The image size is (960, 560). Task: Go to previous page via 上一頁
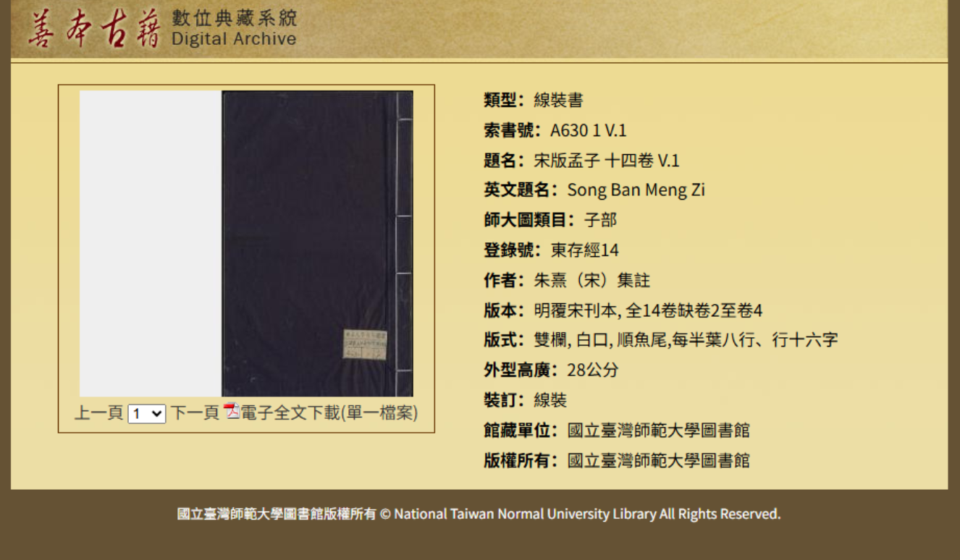click(99, 413)
